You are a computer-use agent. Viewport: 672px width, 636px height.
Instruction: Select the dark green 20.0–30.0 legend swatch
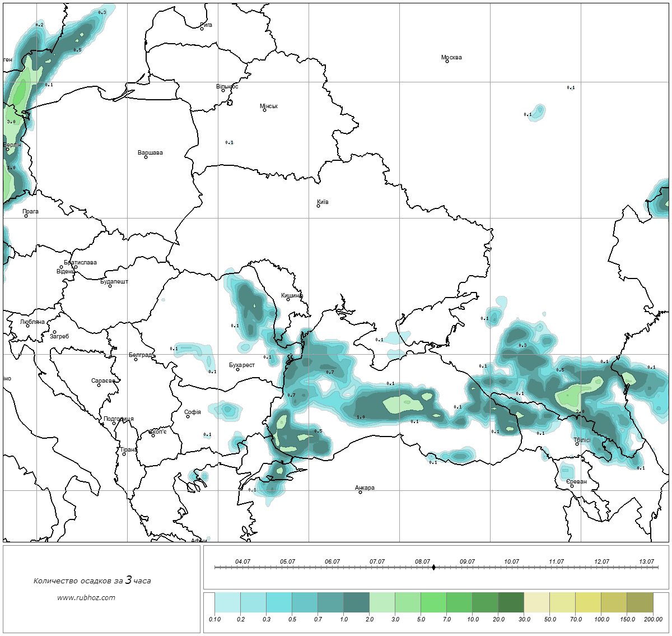[x=511, y=603]
